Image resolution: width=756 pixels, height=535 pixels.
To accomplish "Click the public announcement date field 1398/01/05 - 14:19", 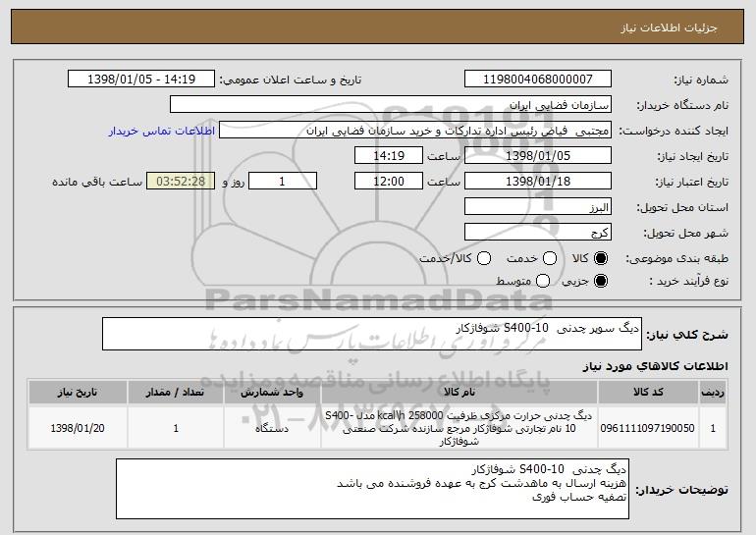I will pyautogui.click(x=141, y=80).
